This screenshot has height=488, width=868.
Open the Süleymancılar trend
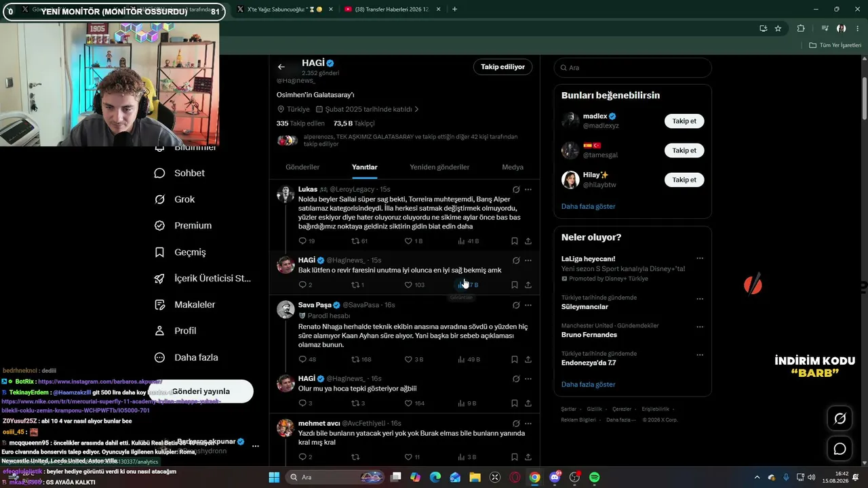[x=585, y=306]
